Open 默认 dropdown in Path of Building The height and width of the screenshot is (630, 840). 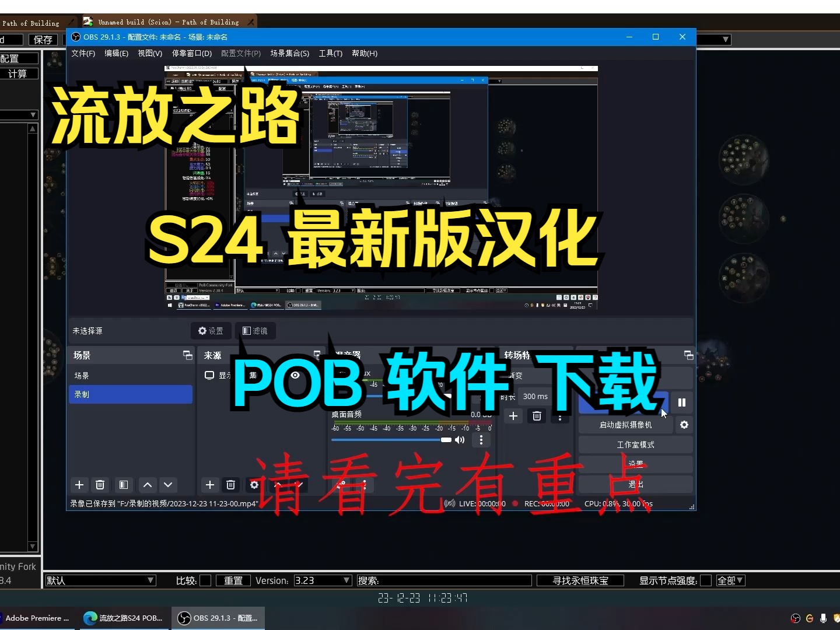(x=101, y=580)
